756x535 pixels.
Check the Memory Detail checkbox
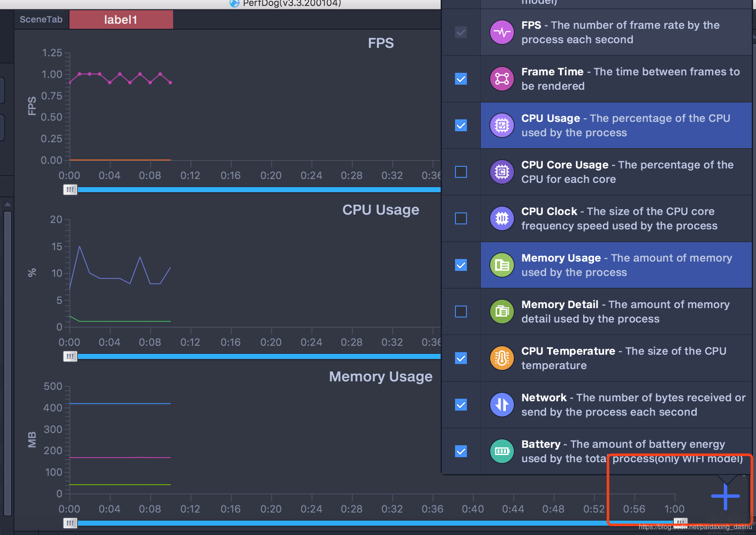[x=461, y=312]
